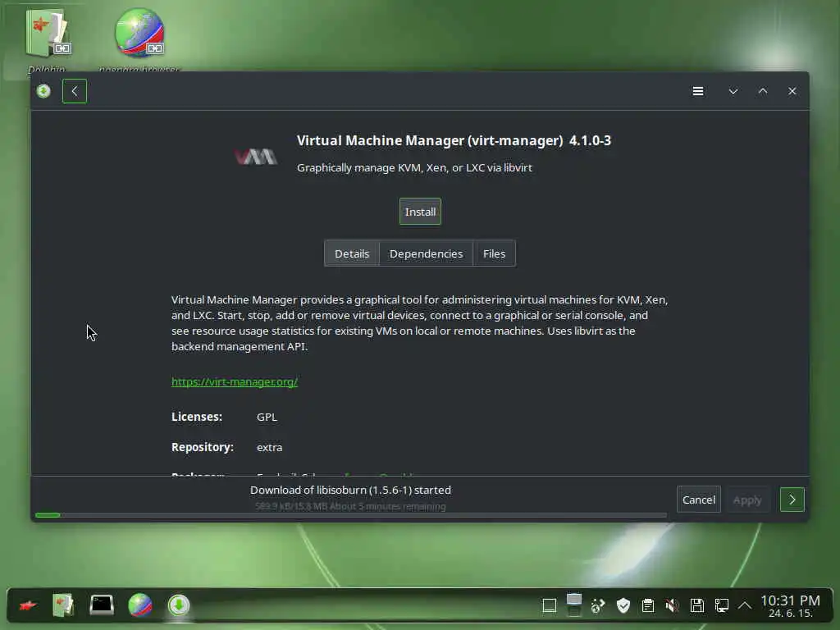
Task: Click the green package manager icon in title bar
Action: (44, 91)
